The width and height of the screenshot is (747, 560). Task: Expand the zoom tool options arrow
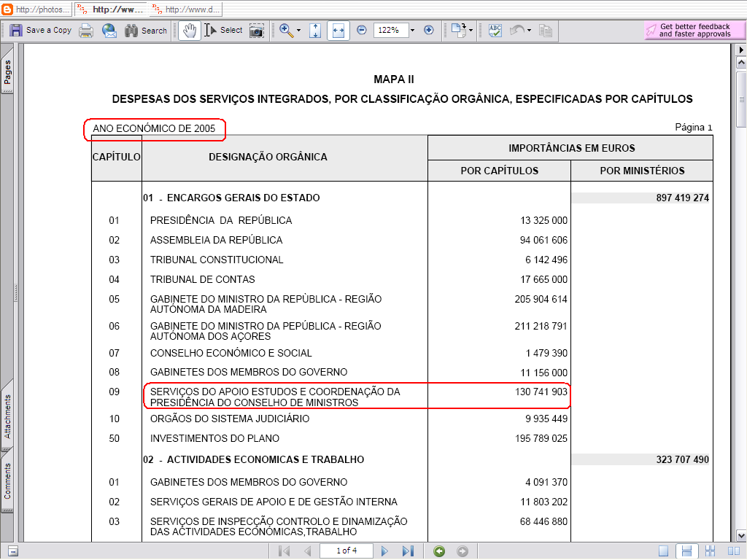point(298,31)
